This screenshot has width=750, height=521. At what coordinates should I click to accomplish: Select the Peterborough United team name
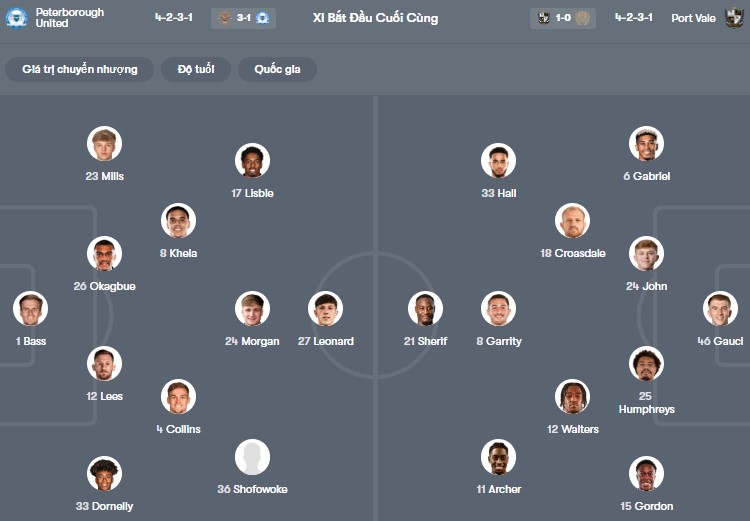click(x=70, y=18)
